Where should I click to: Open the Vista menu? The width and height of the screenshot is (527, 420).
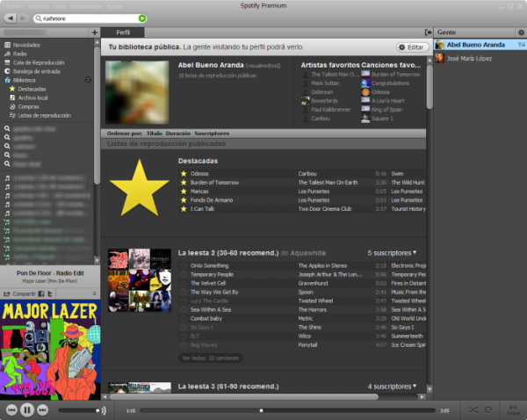coord(60,6)
